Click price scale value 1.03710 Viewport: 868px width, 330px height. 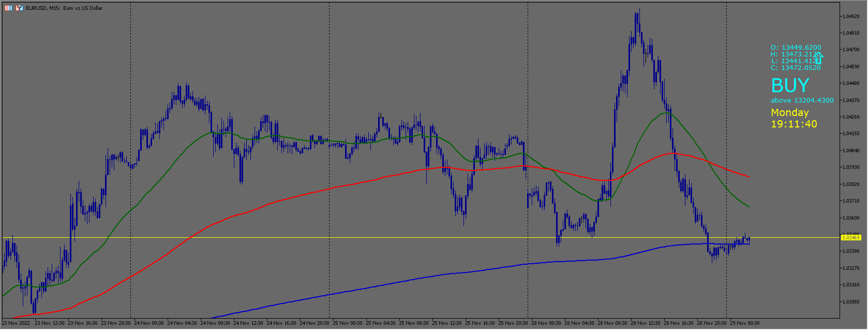coord(850,201)
